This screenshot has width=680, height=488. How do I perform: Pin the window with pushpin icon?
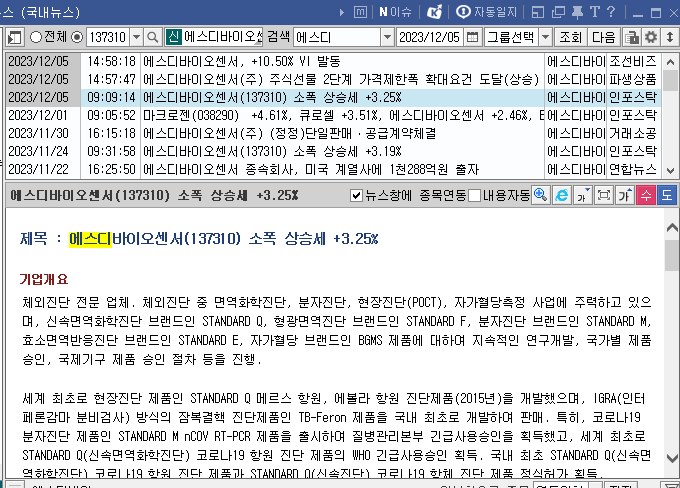point(577,12)
